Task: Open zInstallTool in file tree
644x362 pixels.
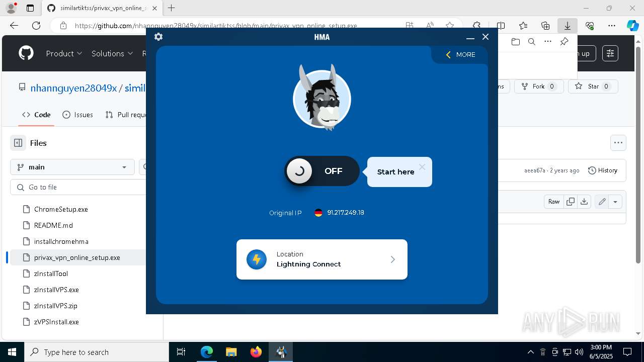Action: [51, 274]
